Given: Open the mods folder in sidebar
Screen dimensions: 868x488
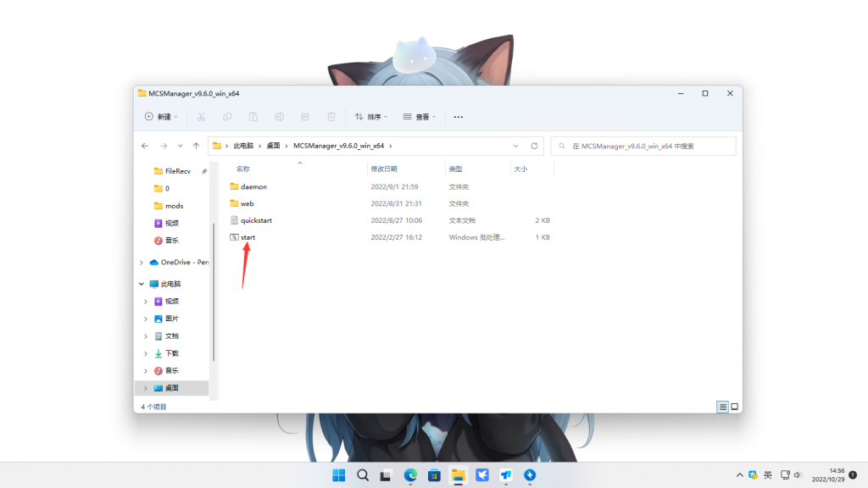Looking at the screenshot, I should coord(169,206).
